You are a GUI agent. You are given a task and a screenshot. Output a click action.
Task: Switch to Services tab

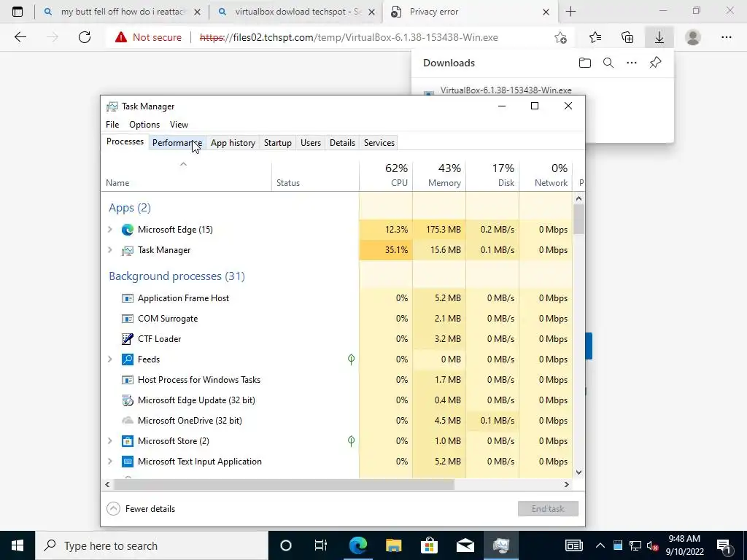click(379, 143)
